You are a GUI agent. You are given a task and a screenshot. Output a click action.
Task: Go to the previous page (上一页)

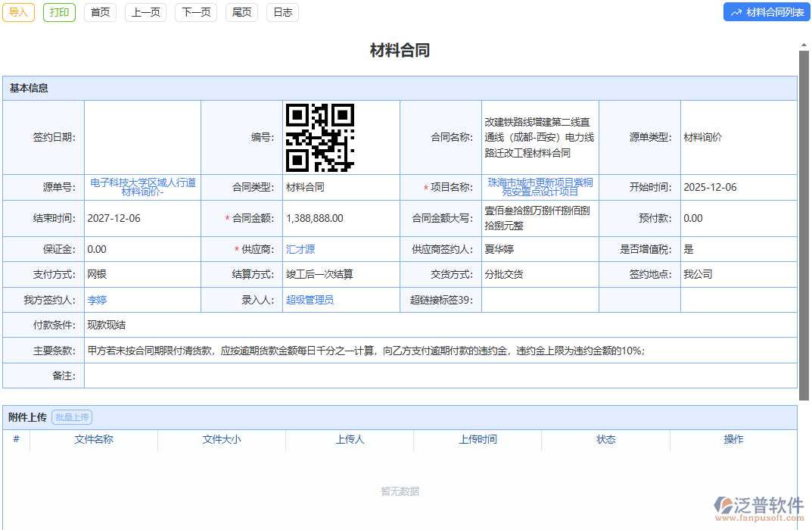(145, 12)
